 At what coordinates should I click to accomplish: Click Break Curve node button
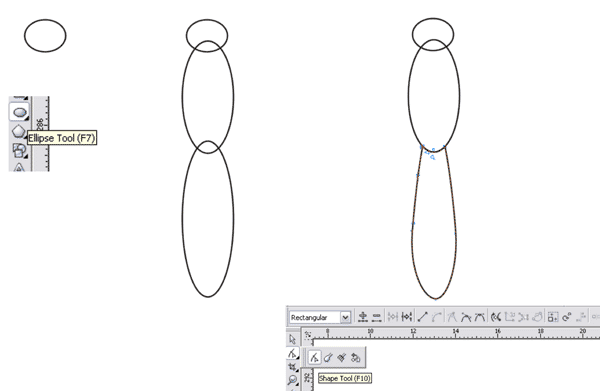pyautogui.click(x=406, y=317)
